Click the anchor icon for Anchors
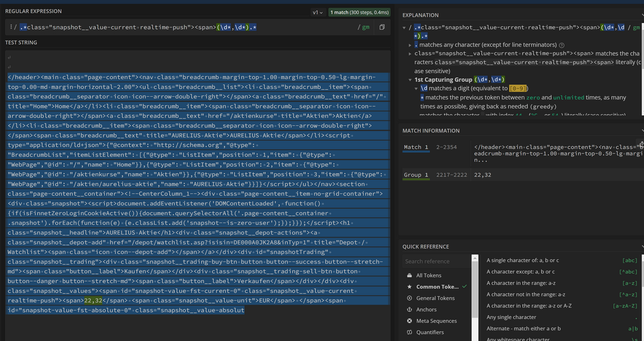This screenshot has height=341, width=644. [410, 309]
